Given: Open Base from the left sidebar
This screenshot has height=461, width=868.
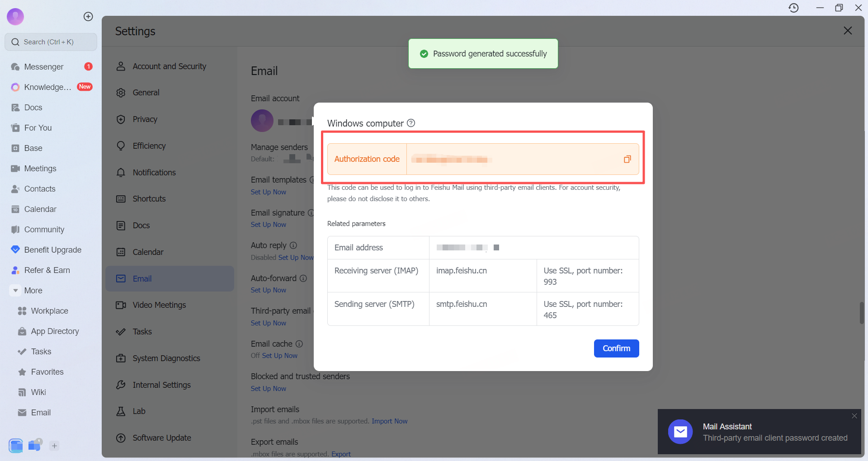Looking at the screenshot, I should tap(33, 148).
